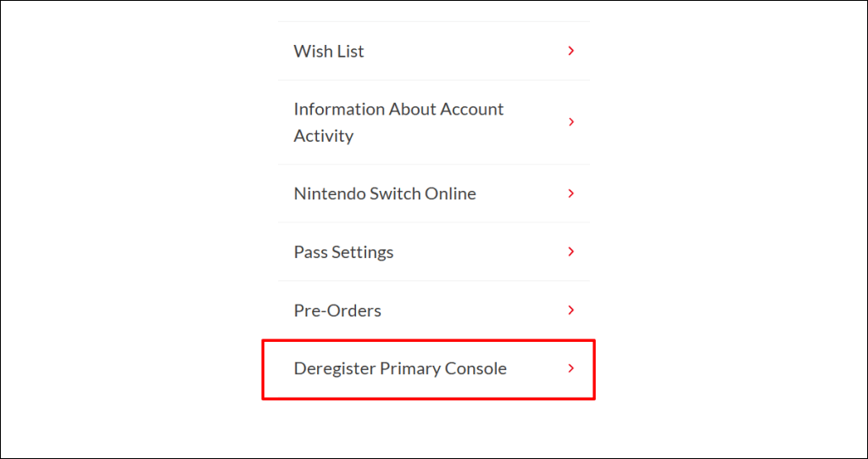868x459 pixels.
Task: Click the arrow next to Information About Account Activity
Action: click(570, 122)
